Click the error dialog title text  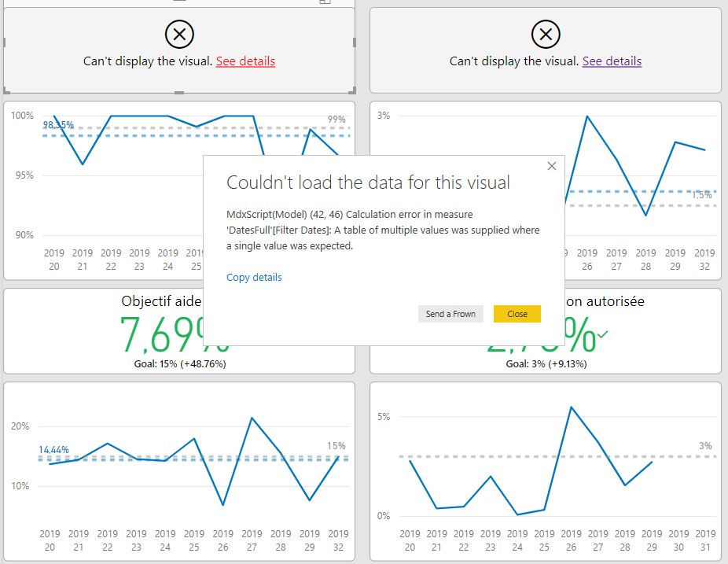[368, 182]
